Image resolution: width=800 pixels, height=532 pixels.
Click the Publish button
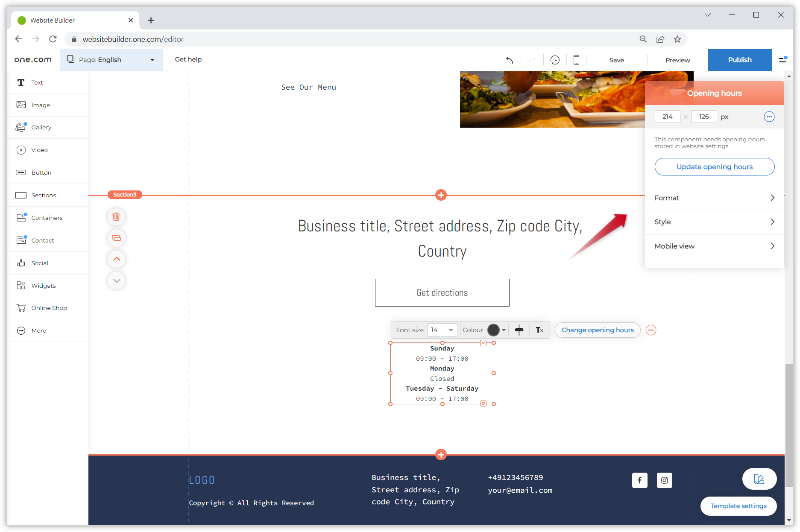[739, 60]
